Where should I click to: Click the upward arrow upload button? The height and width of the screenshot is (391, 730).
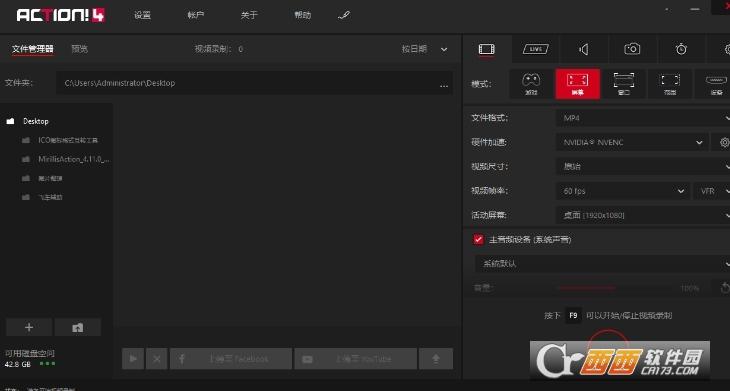coord(436,359)
